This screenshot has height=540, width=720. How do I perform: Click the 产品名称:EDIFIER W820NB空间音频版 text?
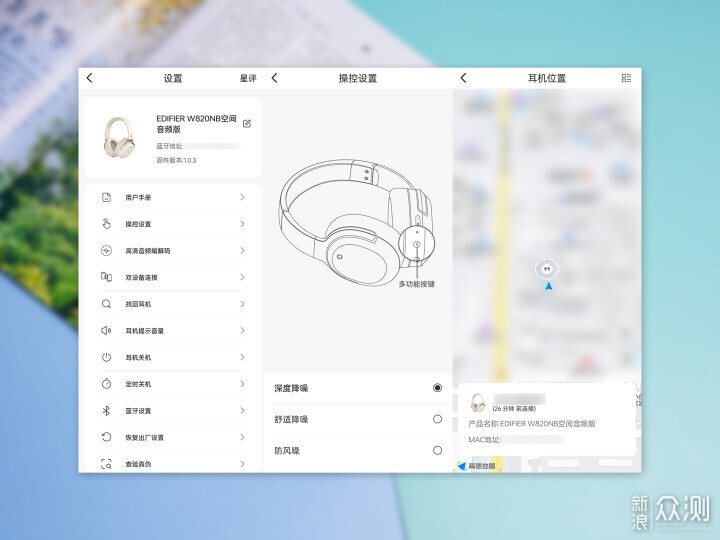click(x=532, y=424)
